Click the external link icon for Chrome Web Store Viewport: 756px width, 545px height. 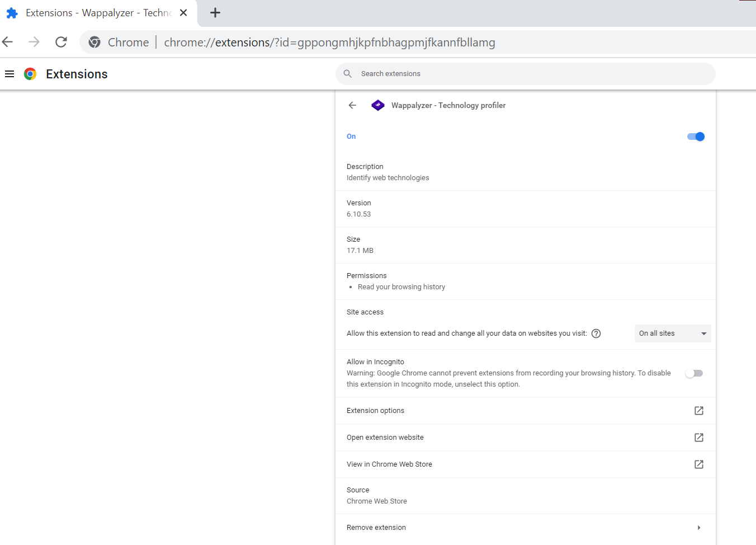coord(698,464)
